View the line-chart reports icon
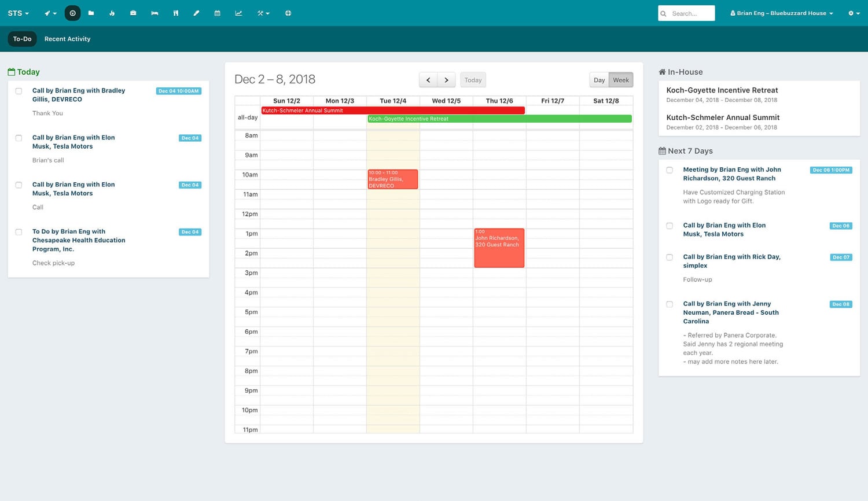 [238, 13]
